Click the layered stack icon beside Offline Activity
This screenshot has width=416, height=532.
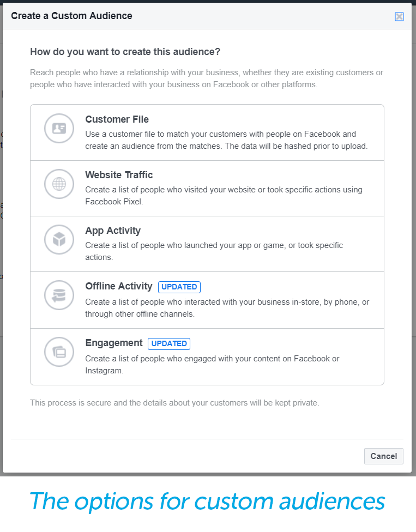point(59,295)
